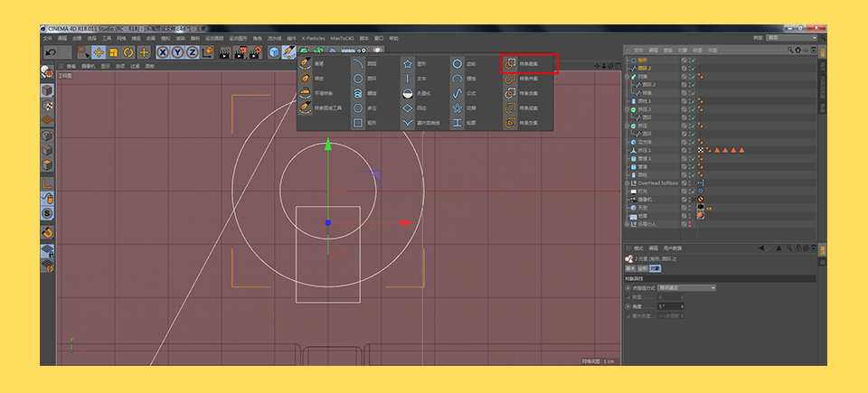Click the 样条差集 Spline Subtract command
The height and width of the screenshot is (393, 868).
click(522, 64)
